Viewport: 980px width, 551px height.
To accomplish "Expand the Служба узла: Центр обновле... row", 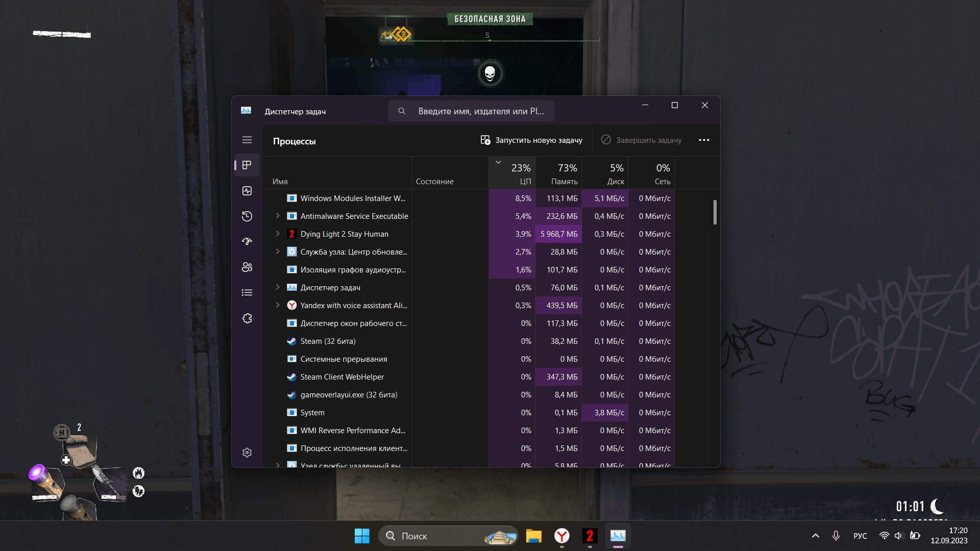I will click(x=278, y=252).
